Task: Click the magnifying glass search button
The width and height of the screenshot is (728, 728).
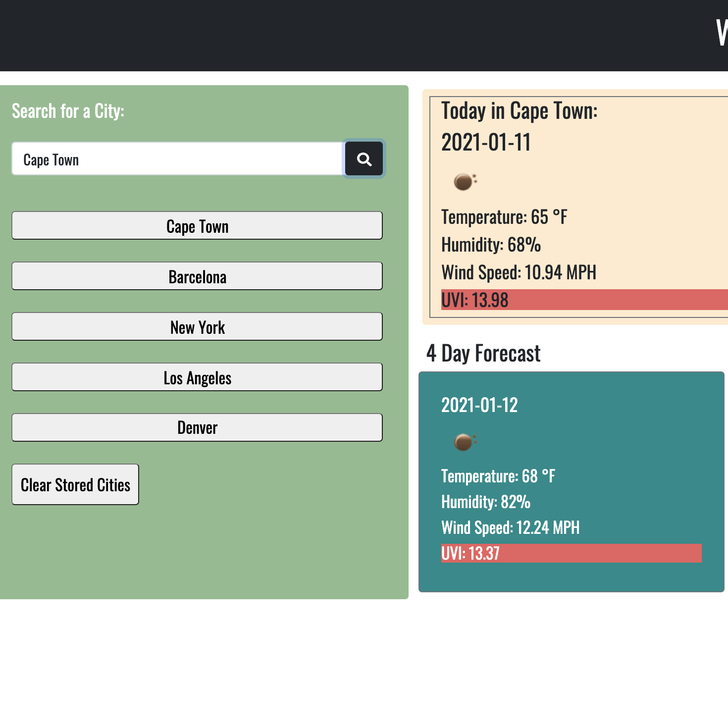Action: pos(364,159)
